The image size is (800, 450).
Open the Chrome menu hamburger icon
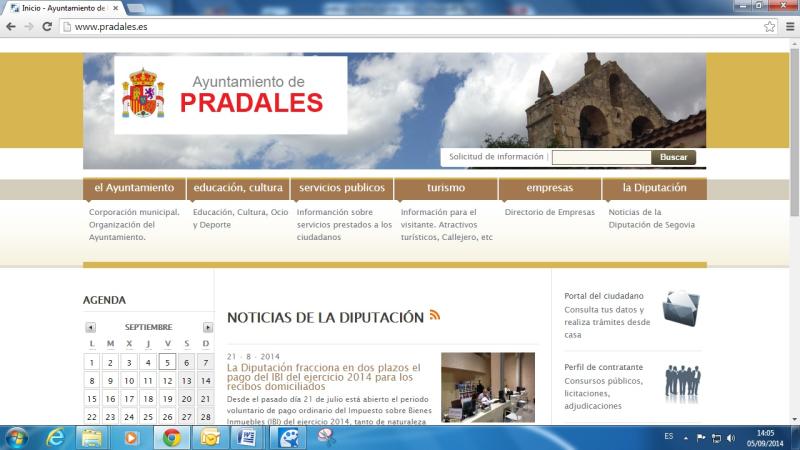pos(787,26)
